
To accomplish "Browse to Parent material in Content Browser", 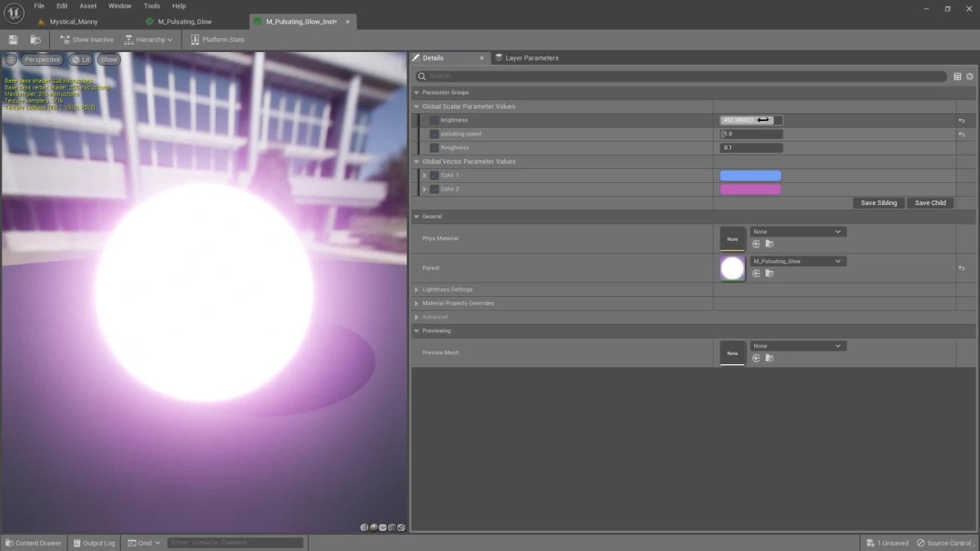I will [x=769, y=274].
